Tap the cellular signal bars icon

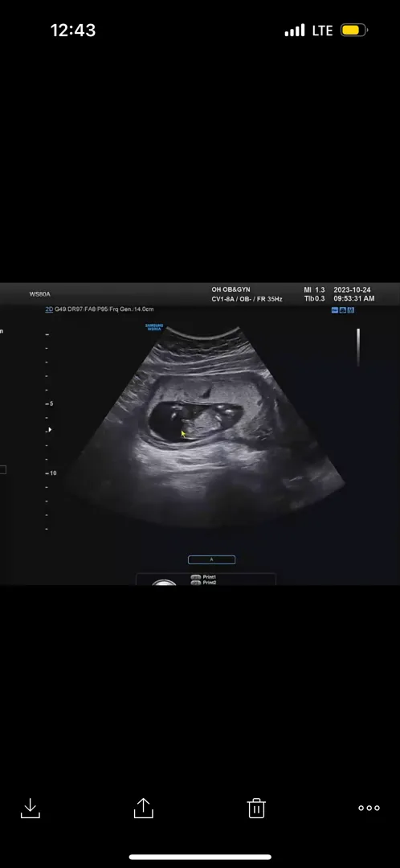point(294,31)
